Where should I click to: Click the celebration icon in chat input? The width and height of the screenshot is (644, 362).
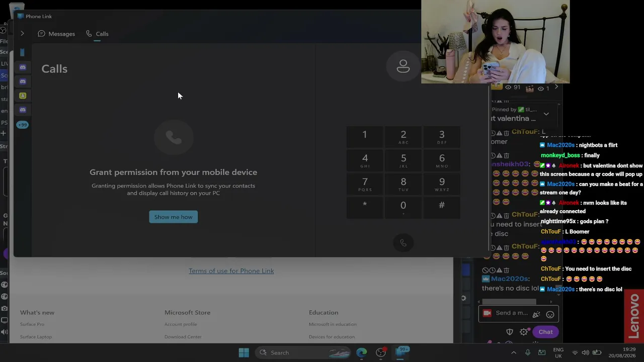[536, 314]
